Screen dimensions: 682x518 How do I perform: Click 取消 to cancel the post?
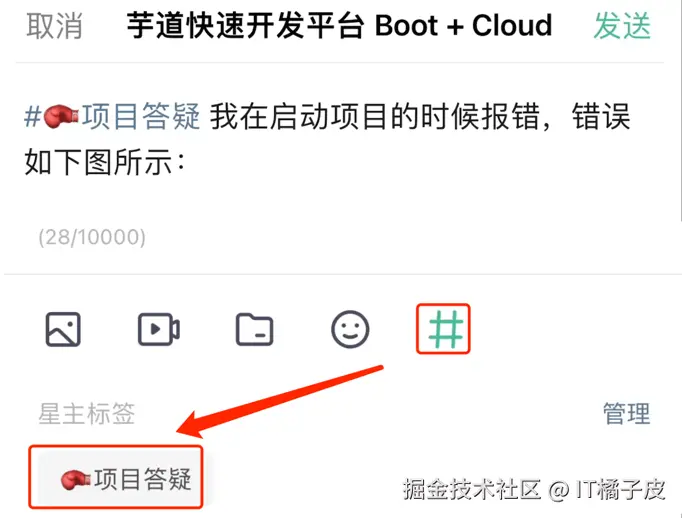[x=54, y=26]
